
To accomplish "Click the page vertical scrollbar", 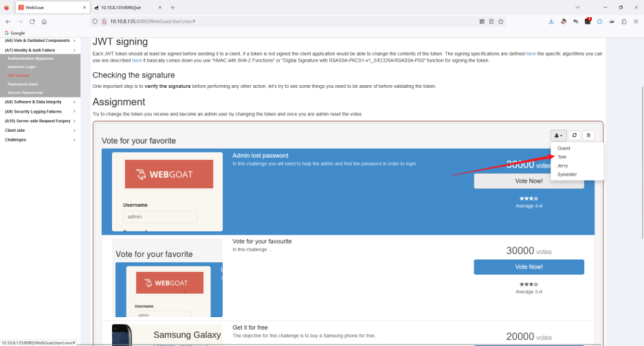I will click(x=643, y=163).
